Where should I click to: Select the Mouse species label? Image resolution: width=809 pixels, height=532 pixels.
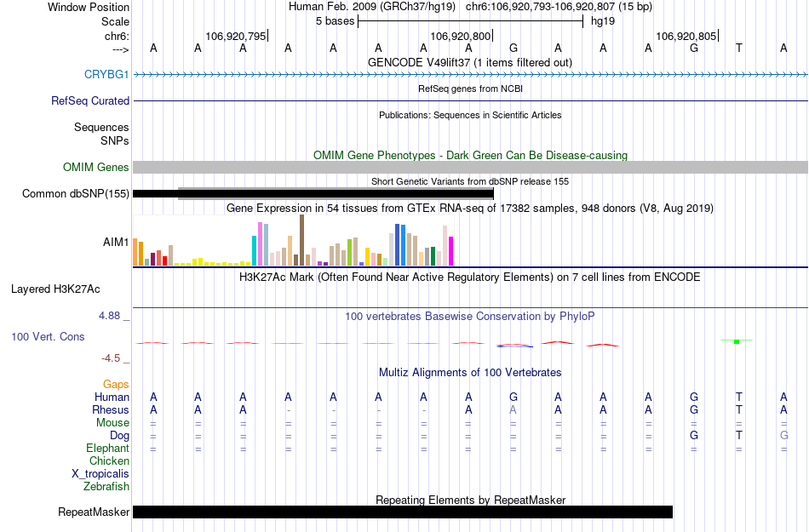(x=112, y=423)
